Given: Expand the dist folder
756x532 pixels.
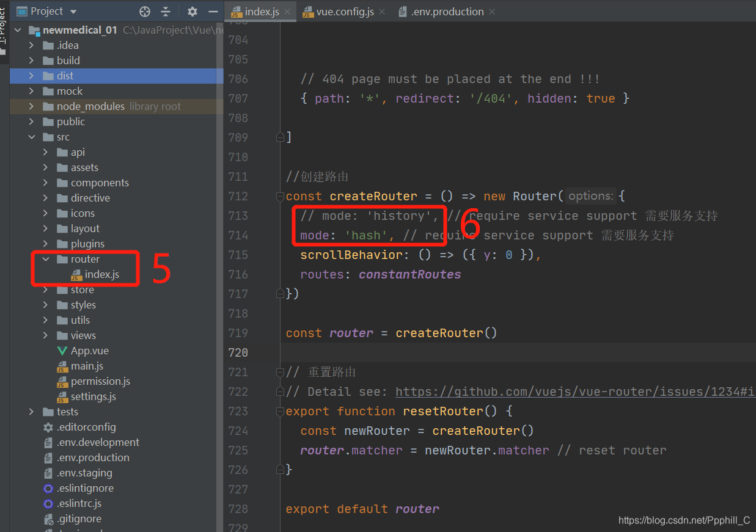Looking at the screenshot, I should click(32, 76).
